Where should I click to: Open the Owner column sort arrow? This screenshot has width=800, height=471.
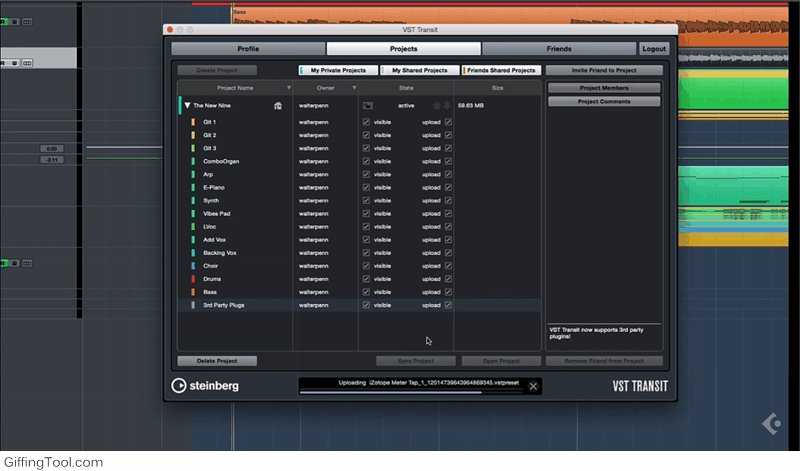354,88
